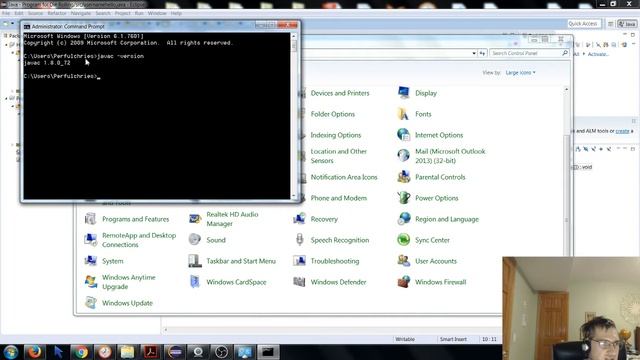Open the View by Large icons dropdown
The image size is (640, 360).
(x=520, y=73)
